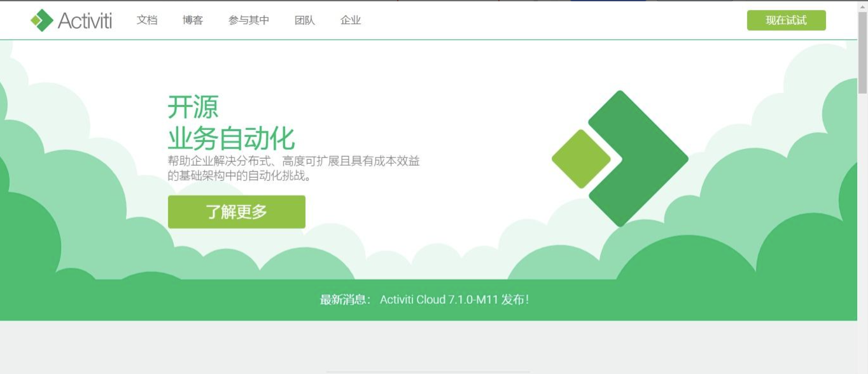Image resolution: width=868 pixels, height=374 pixels.
Task: Click the 最新消息 label
Action: point(346,299)
